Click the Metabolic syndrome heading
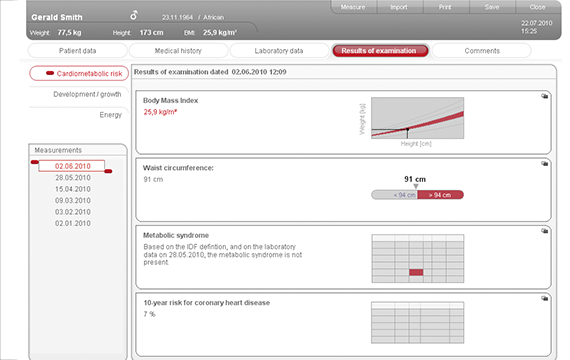Image resolution: width=570 pixels, height=360 pixels. coord(176,235)
